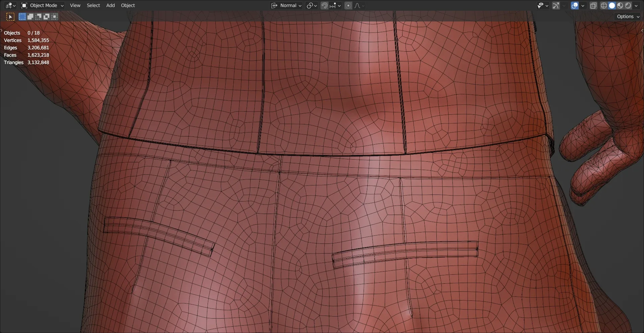
Task: Choose Invert Existing Selection mode
Action: (x=46, y=16)
